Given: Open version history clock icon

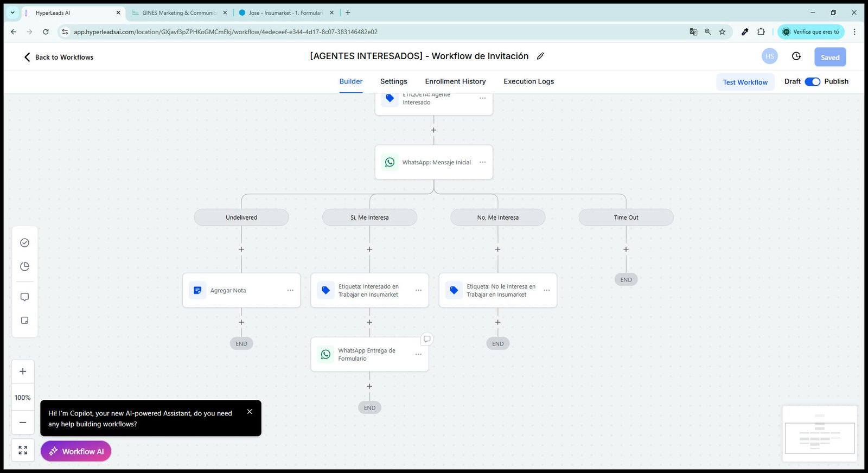Looking at the screenshot, I should [x=796, y=56].
